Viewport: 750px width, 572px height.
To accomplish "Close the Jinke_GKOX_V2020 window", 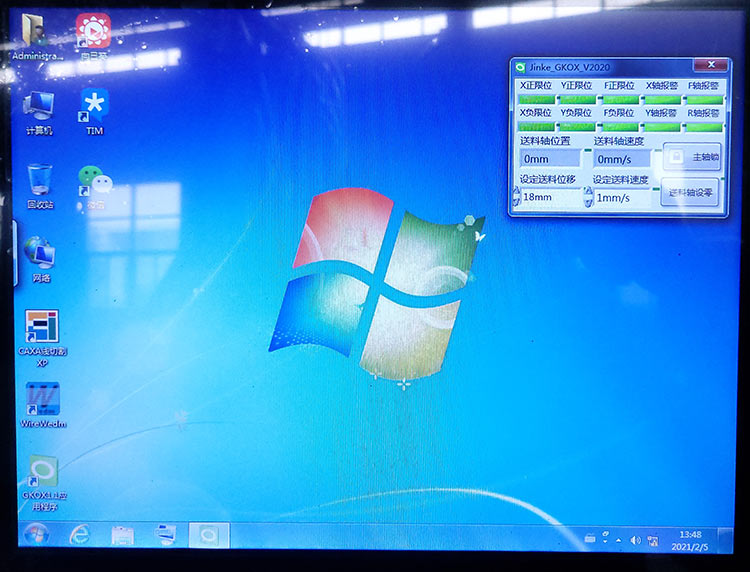I will point(710,65).
